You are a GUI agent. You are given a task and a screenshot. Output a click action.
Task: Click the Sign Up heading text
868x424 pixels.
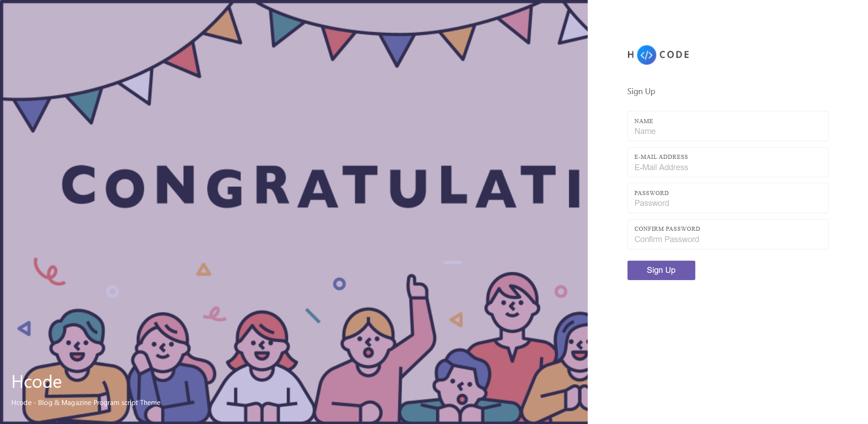click(641, 91)
